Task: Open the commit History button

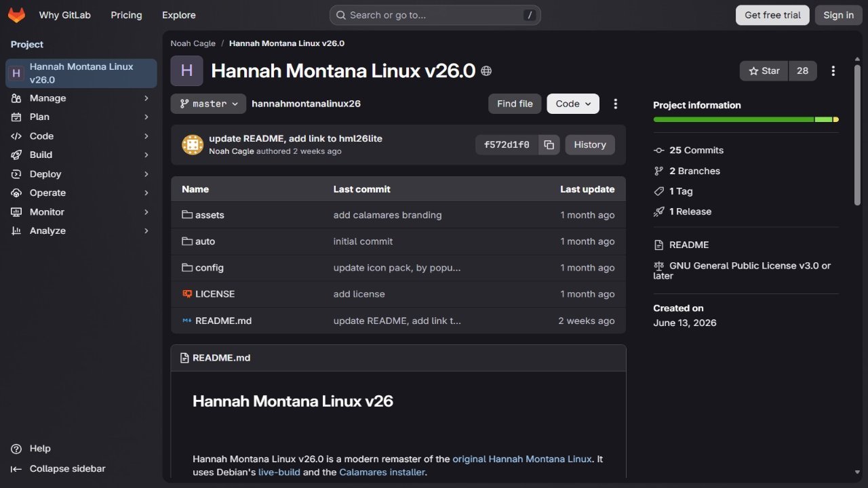Action: pos(590,144)
